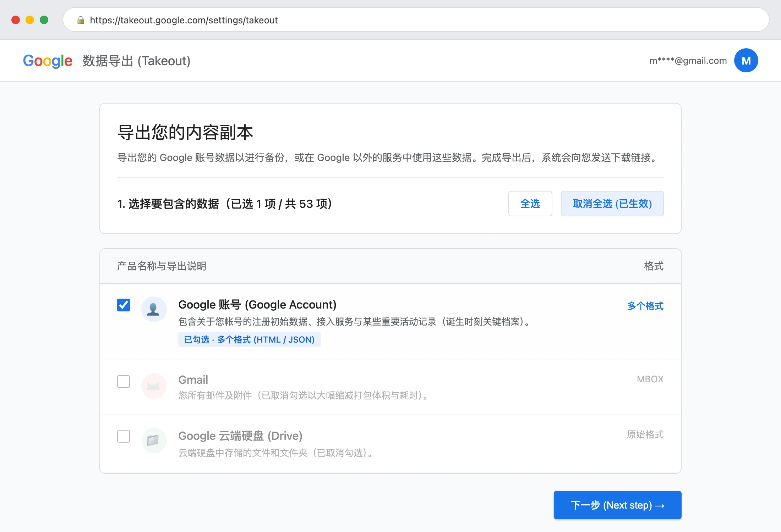Check the Gmail checkbox
Screen dimensions: 781x532
124,382
